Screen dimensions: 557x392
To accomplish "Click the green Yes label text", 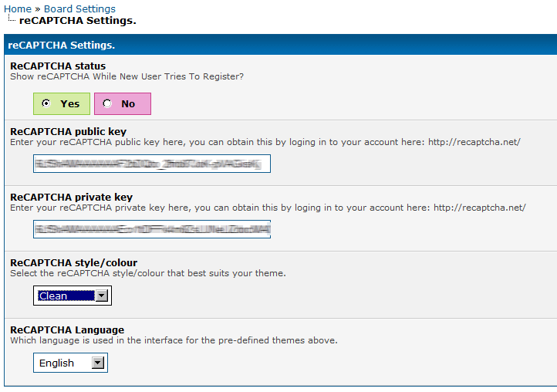I will (x=69, y=103).
